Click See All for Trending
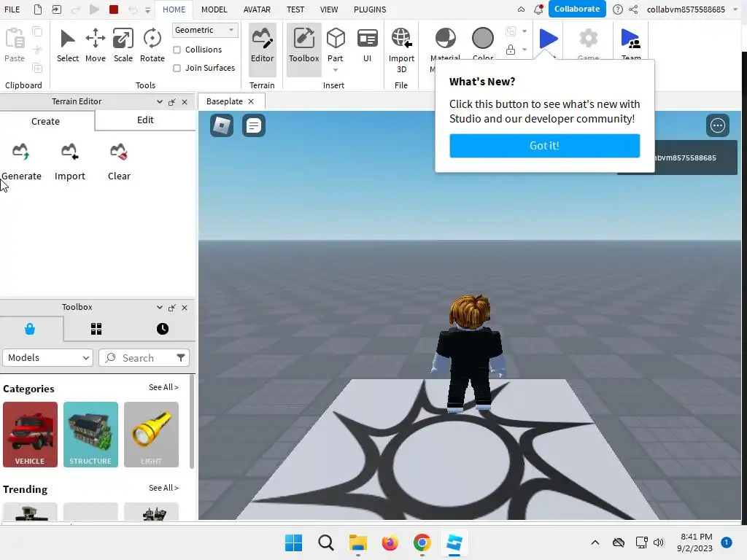This screenshot has height=560, width=747. click(163, 488)
